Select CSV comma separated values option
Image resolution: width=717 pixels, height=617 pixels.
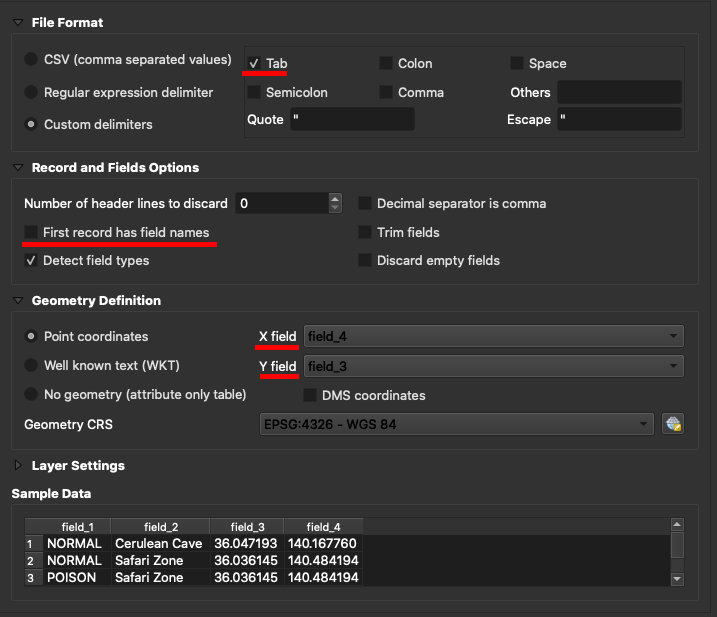click(32, 59)
